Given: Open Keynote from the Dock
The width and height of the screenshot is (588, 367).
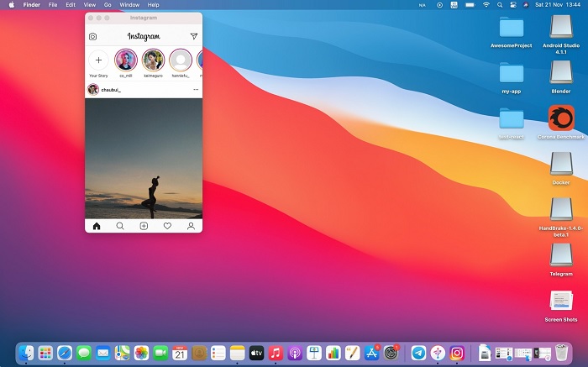Looking at the screenshot, I should point(314,353).
